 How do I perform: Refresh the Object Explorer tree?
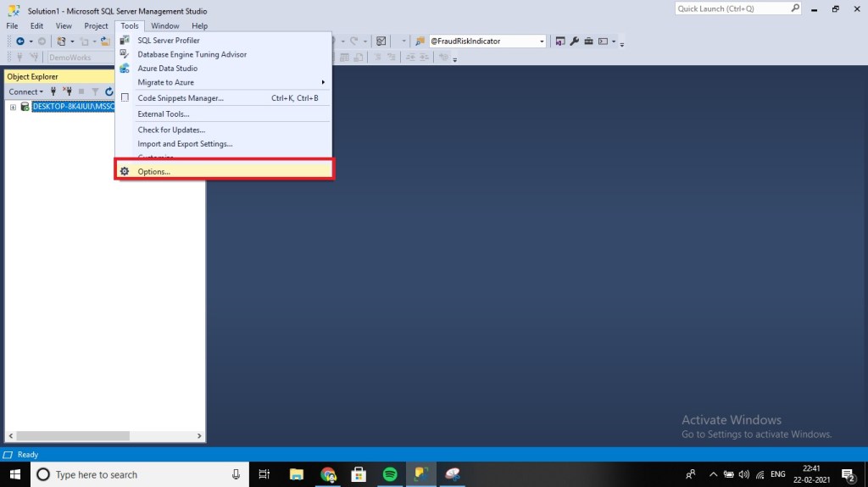[109, 91]
